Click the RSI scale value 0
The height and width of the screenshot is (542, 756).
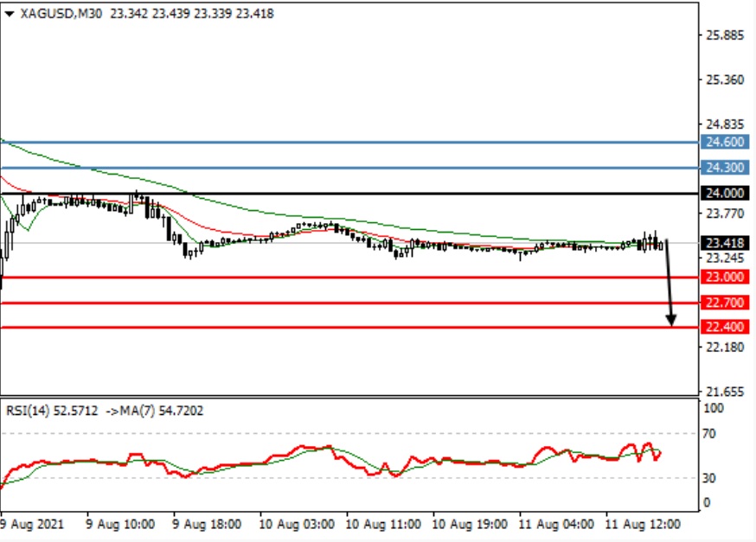click(x=707, y=503)
